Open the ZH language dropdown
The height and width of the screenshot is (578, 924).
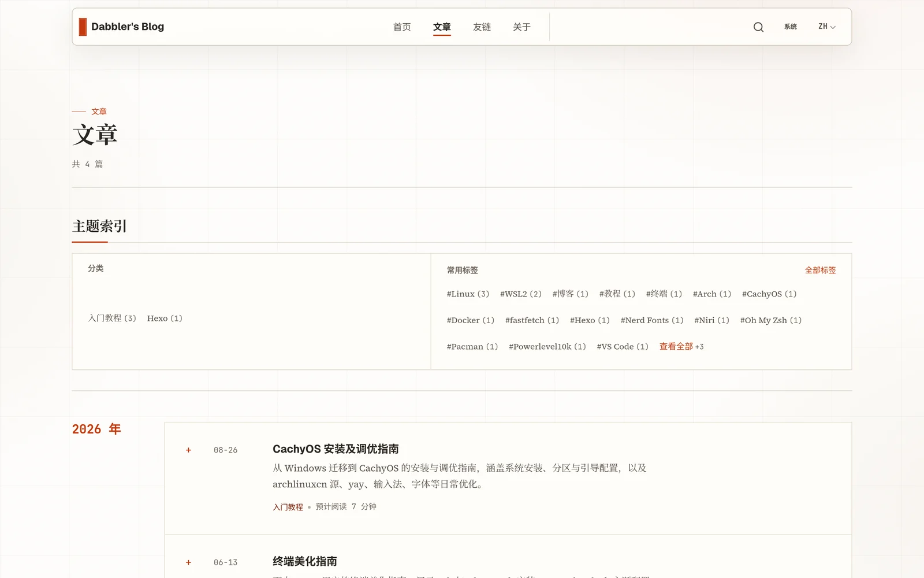click(827, 27)
